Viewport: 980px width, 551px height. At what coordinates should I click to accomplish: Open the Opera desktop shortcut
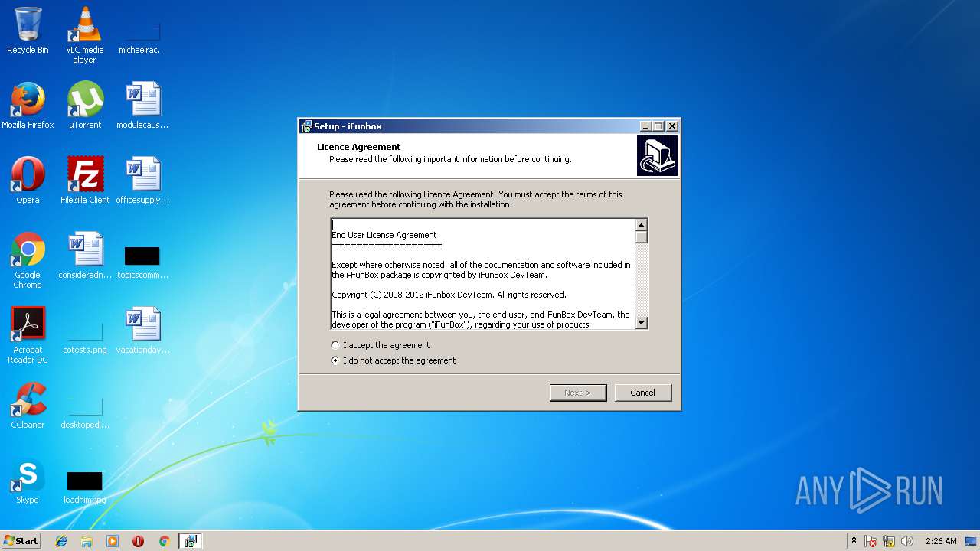click(28, 181)
